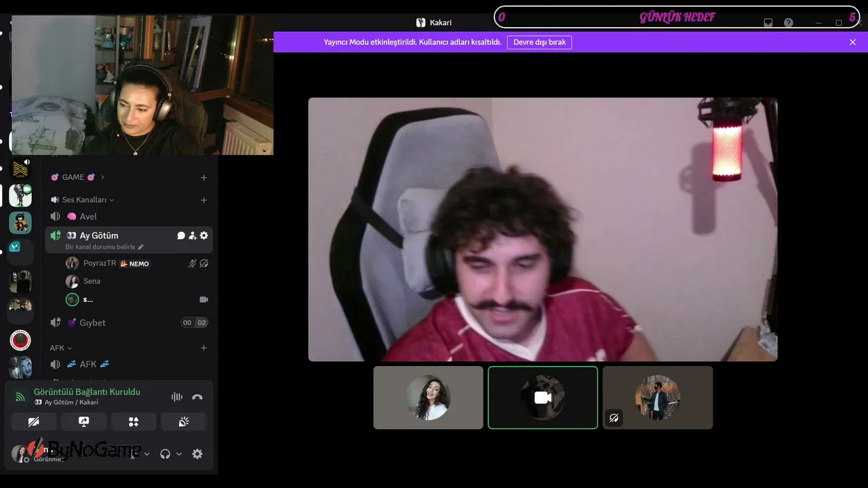This screenshot has height=488, width=868.
Task: Join the Gıybet voice channel
Action: click(129, 323)
